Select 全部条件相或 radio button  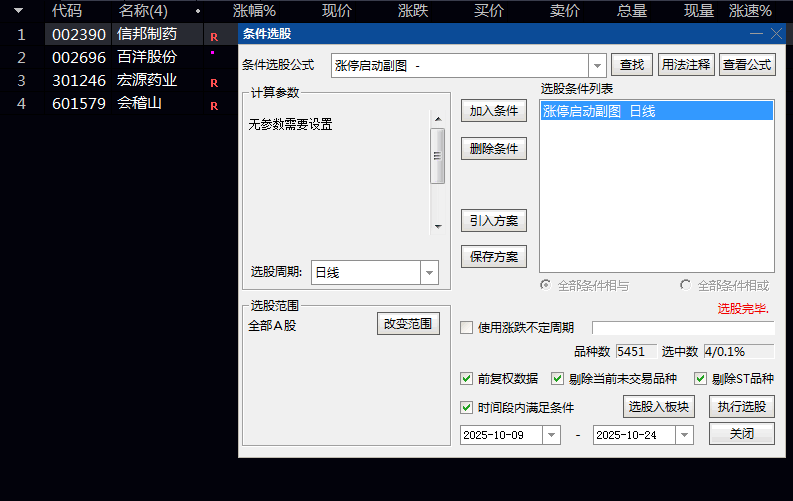click(685, 285)
